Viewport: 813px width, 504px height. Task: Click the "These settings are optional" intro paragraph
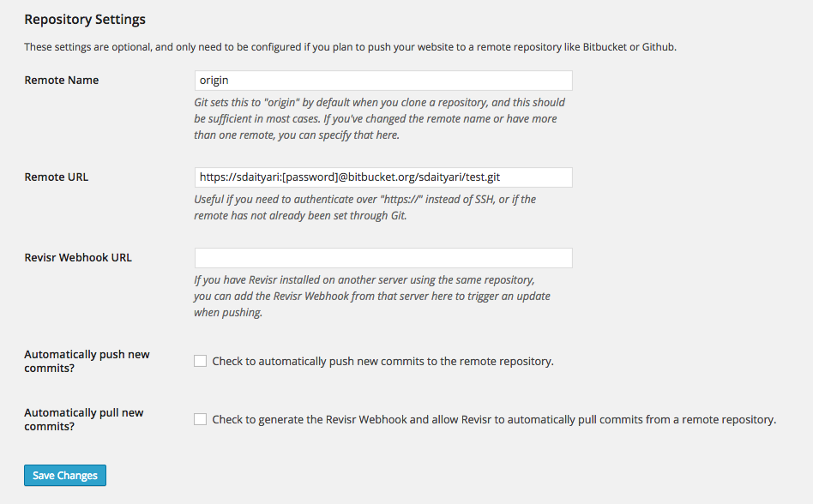(350, 47)
